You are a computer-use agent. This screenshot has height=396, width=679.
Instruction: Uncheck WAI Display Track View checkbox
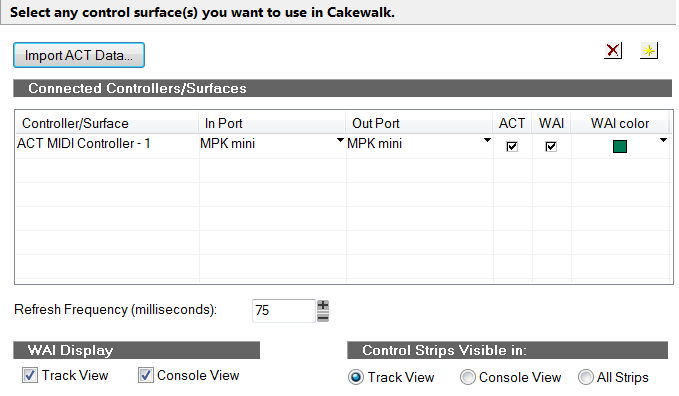(30, 375)
